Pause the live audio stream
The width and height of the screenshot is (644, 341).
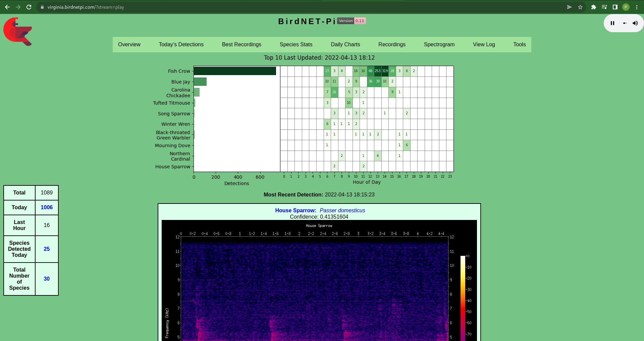612,23
